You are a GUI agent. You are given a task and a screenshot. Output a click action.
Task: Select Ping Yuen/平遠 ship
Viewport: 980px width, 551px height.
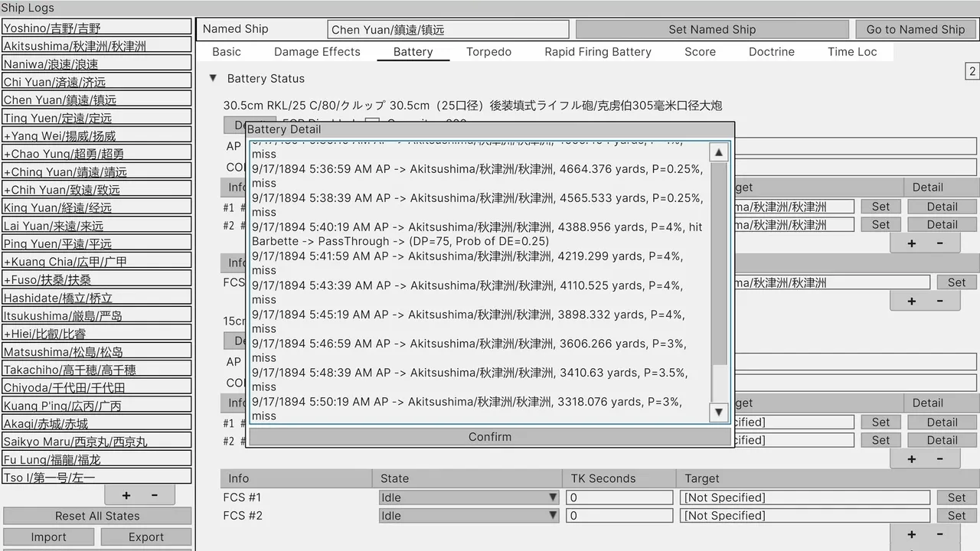[96, 243]
